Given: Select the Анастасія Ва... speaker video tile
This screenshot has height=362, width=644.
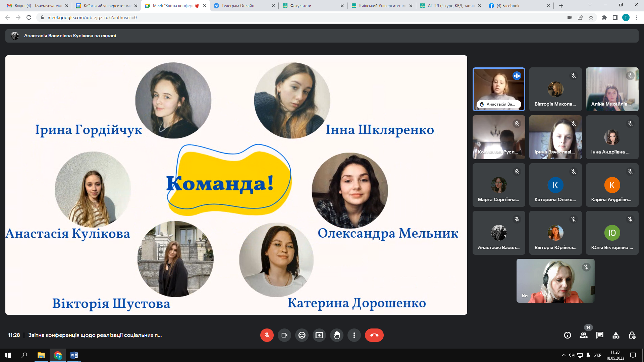Looking at the screenshot, I should click(x=499, y=89).
